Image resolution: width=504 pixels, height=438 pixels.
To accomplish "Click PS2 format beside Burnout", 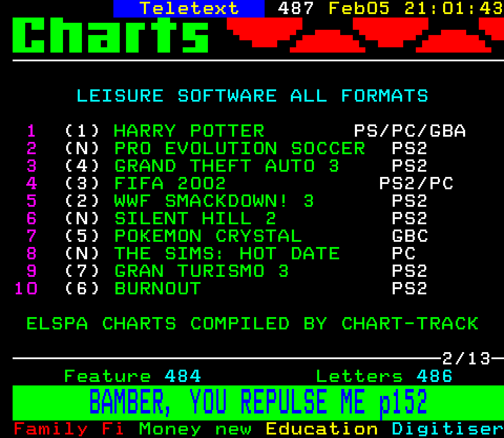I will click(410, 289).
